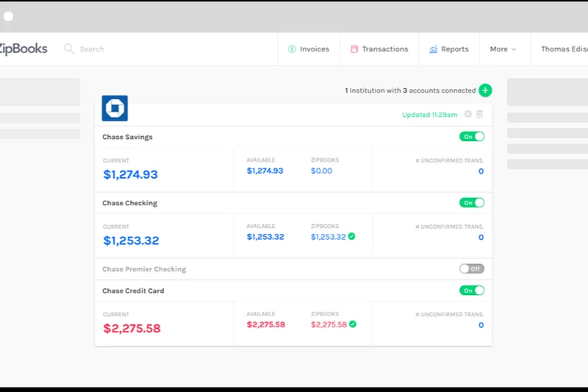Viewport: 588px width, 392px height.
Task: Open the Invoices tab
Action: [x=309, y=49]
